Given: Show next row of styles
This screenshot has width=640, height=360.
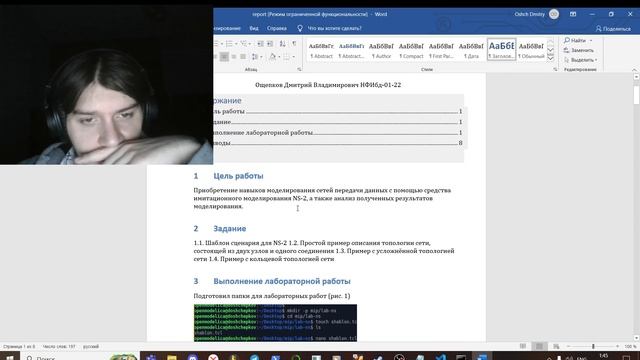Looking at the screenshot, I should (550, 50).
